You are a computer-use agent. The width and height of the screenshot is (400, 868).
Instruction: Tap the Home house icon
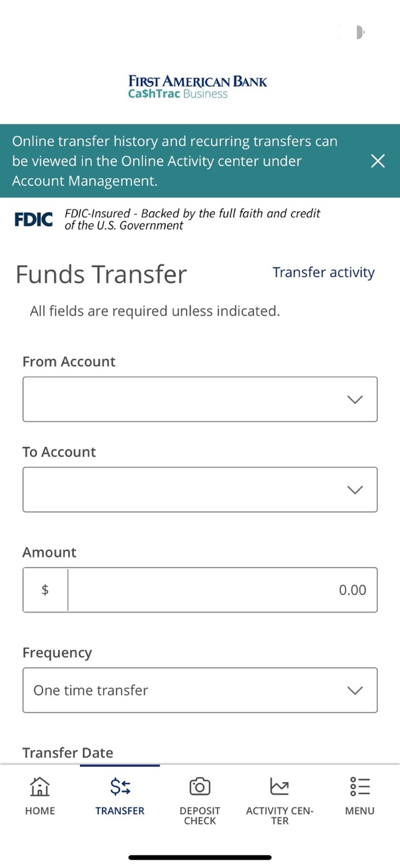[x=40, y=786]
